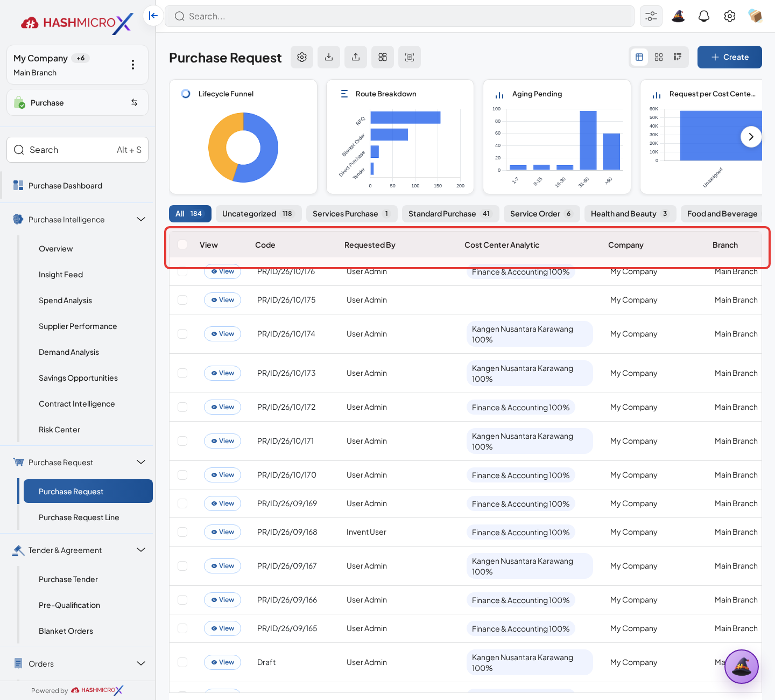Create a new purchase request
Image resolution: width=775 pixels, height=700 pixels.
[730, 57]
